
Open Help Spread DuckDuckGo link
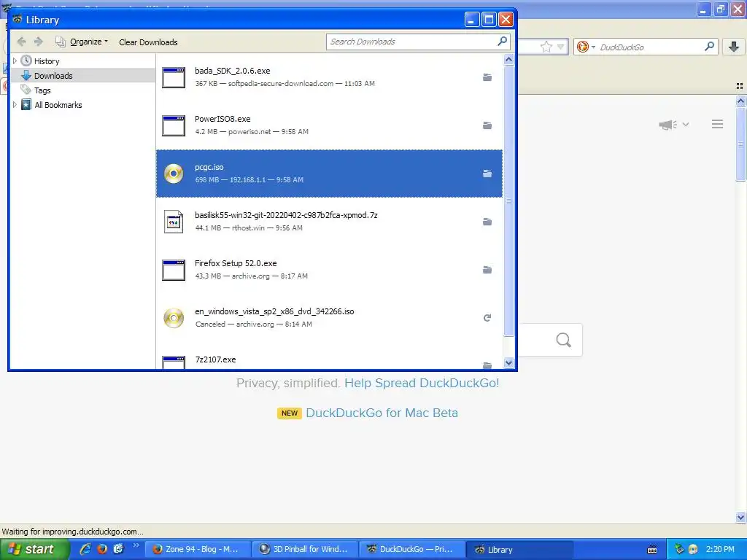[x=422, y=383]
